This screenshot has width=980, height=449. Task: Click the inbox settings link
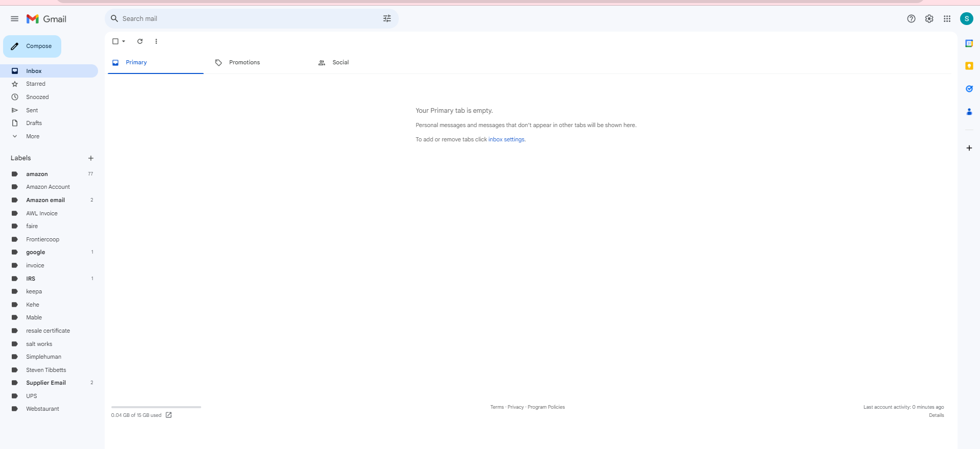506,139
